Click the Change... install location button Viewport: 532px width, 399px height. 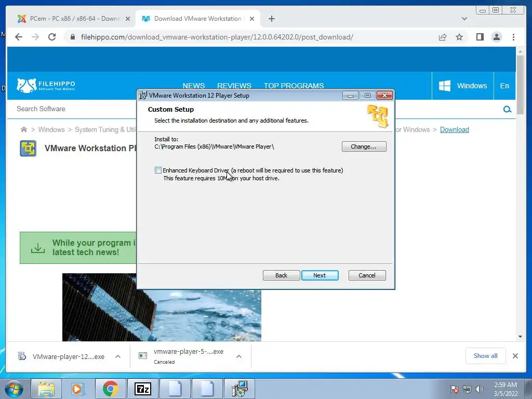[x=364, y=147]
